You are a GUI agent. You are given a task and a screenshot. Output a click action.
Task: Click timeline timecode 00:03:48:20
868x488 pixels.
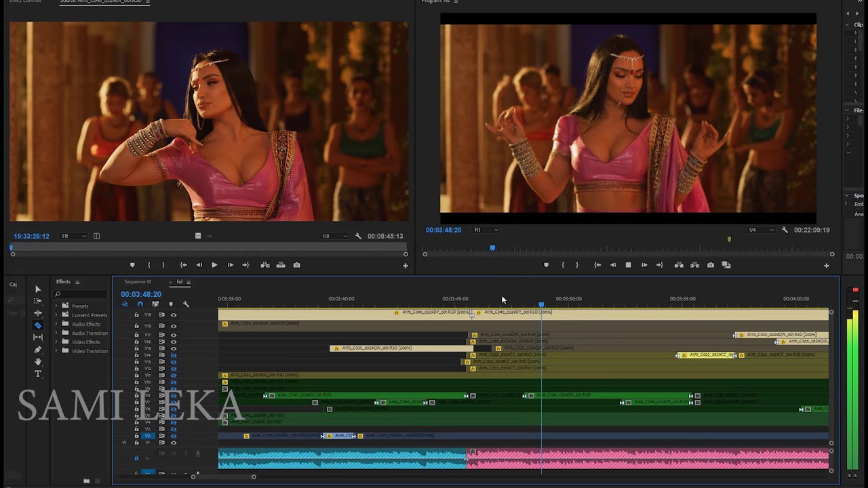(141, 294)
